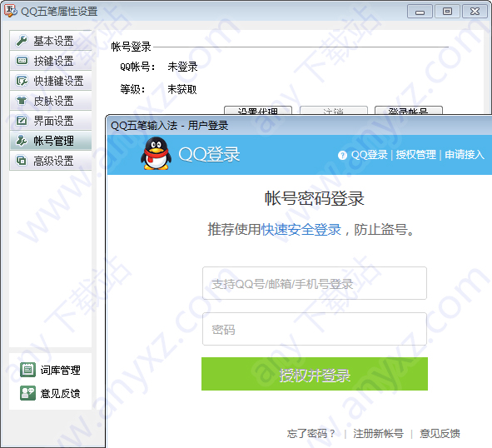Screen dimensions: 492x448
Task: Click the green 授权并登录 button
Action: pyautogui.click(x=315, y=374)
